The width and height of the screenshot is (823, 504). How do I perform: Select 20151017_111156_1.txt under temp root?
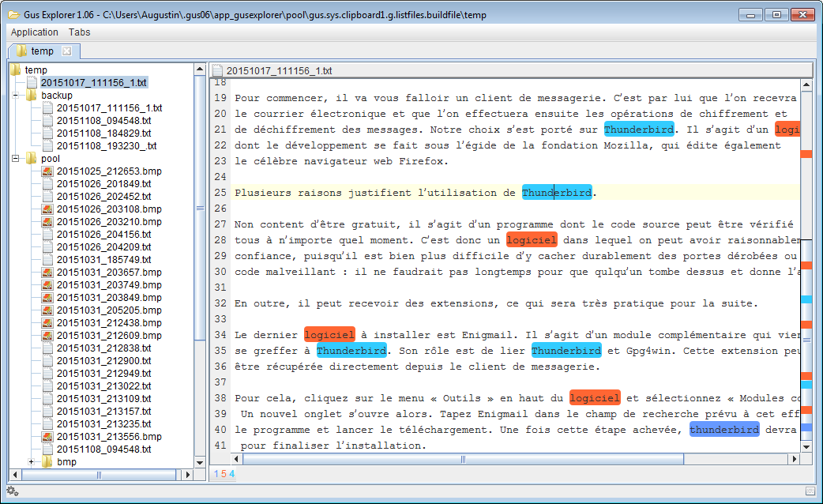point(94,82)
